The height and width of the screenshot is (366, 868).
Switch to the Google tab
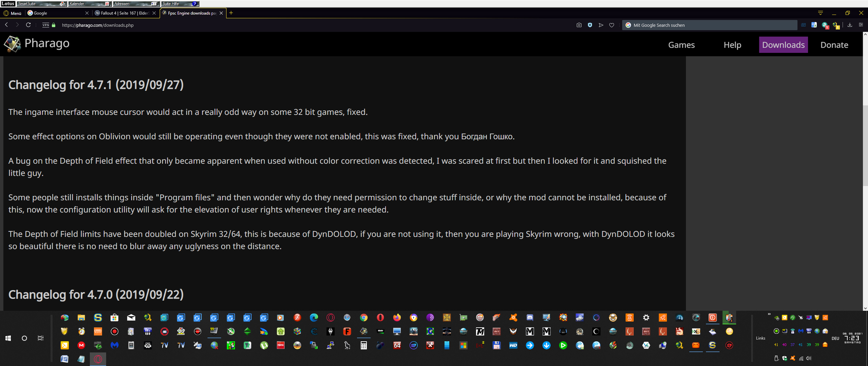pos(54,13)
